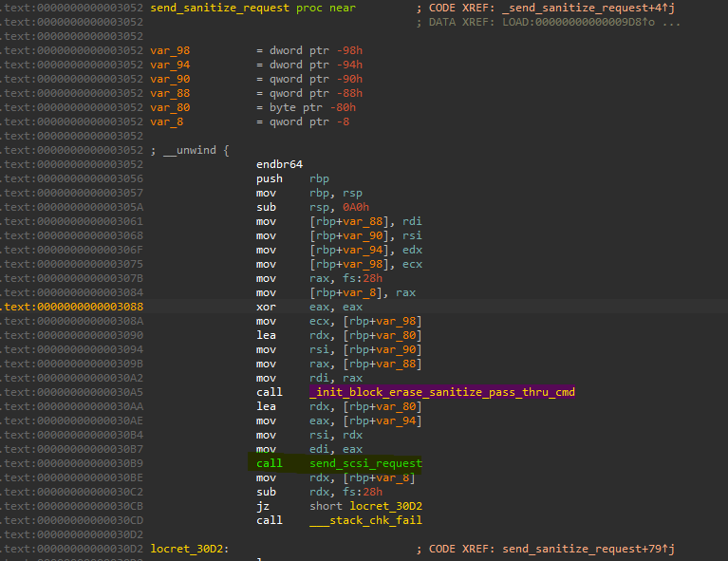
Task: Jump to ___stack_chk_fail function
Action: click(x=365, y=520)
